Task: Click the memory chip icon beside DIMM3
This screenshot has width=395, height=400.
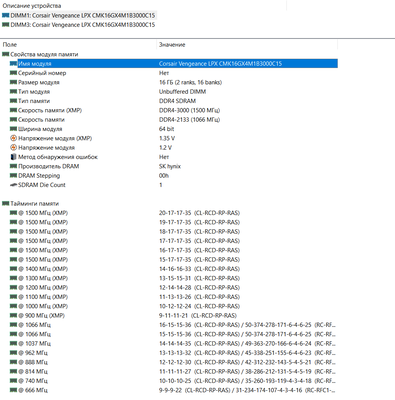Action: 5,25
